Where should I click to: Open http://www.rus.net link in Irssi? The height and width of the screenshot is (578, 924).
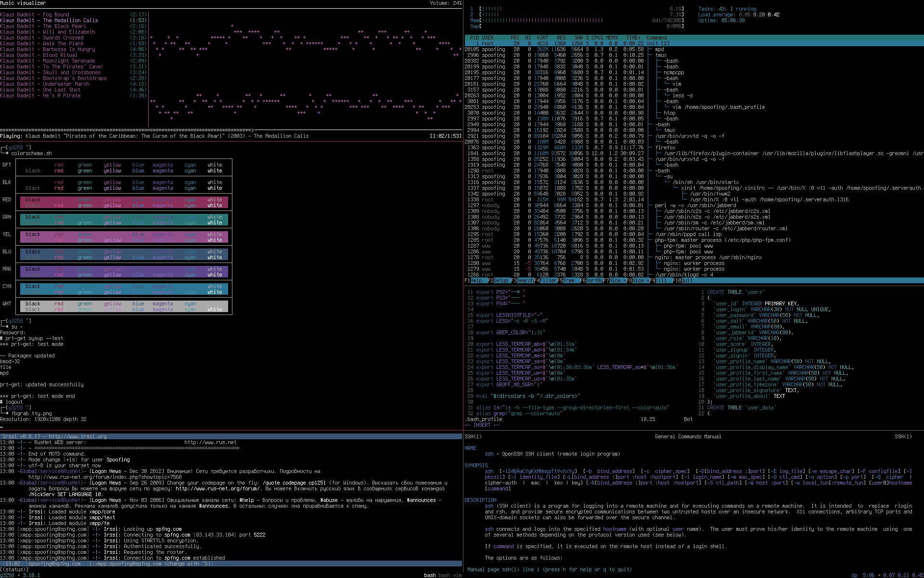point(210,442)
